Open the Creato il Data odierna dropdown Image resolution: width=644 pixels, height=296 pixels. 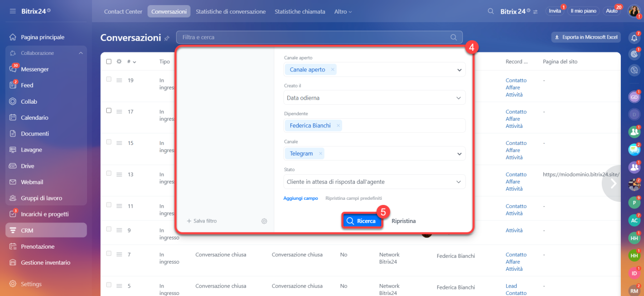click(375, 98)
